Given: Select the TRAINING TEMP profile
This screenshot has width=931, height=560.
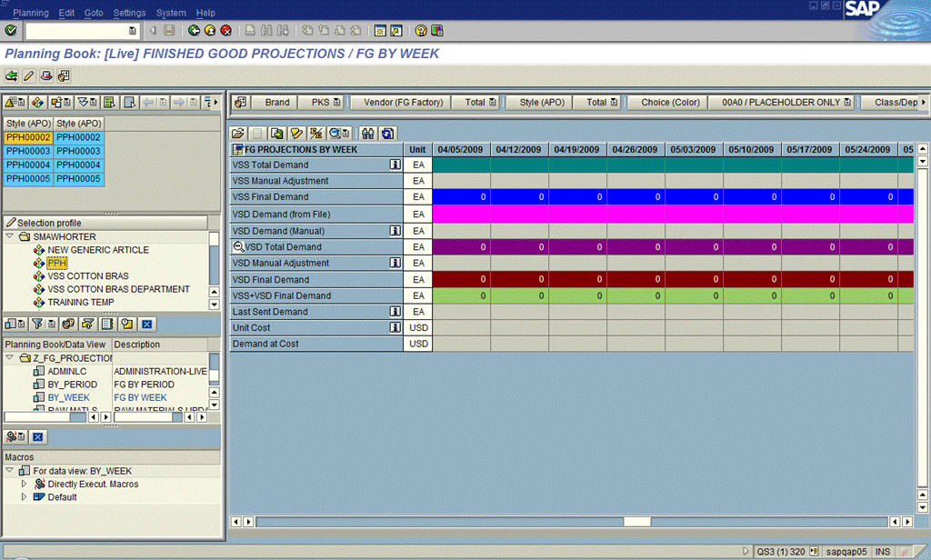Looking at the screenshot, I should tap(81, 302).
